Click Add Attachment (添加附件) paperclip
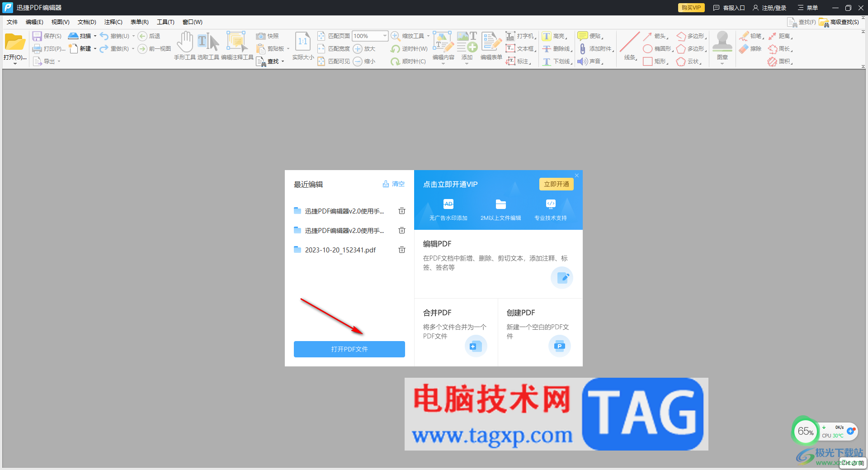The height and width of the screenshot is (470, 868). (583, 49)
